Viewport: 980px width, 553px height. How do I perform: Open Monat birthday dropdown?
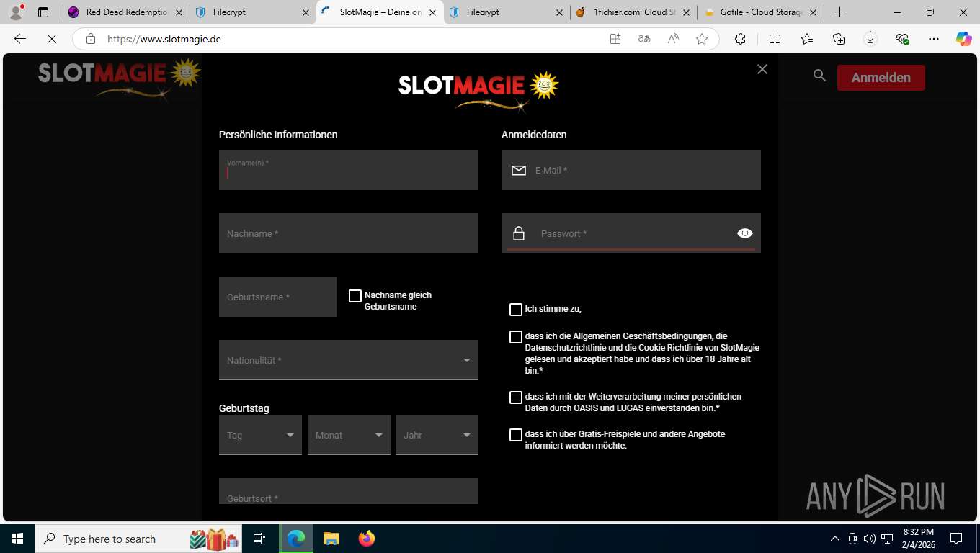tap(349, 435)
